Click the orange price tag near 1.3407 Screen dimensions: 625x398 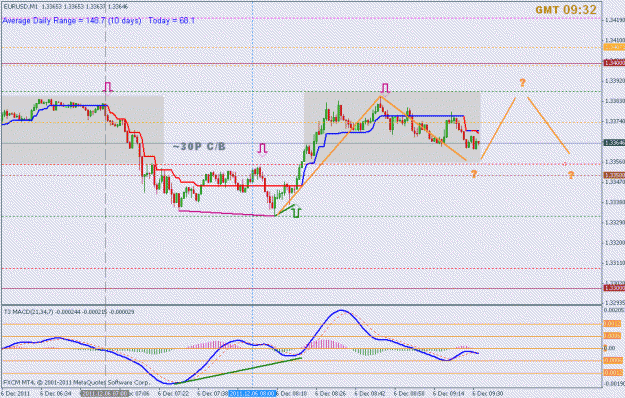pos(614,47)
